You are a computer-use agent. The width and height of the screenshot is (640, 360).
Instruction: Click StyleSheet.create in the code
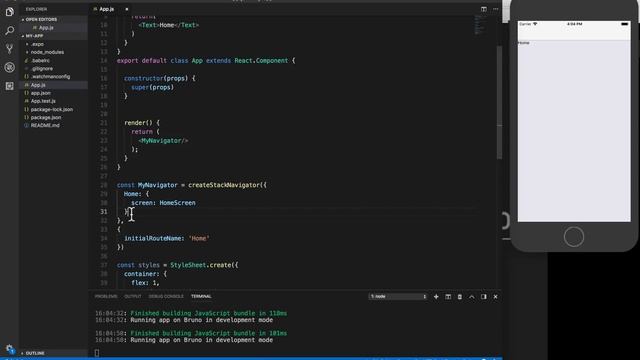tap(201, 265)
